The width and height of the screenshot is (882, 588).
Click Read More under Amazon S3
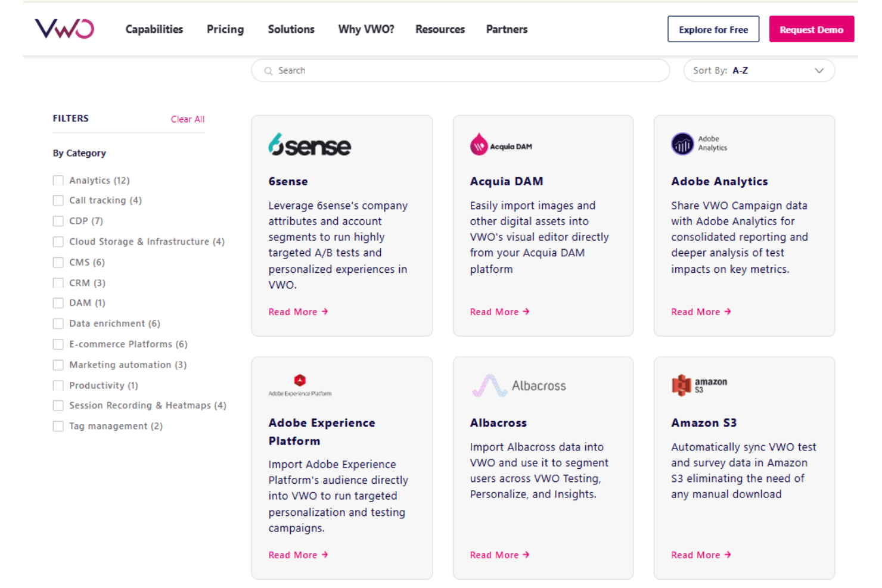tap(701, 555)
